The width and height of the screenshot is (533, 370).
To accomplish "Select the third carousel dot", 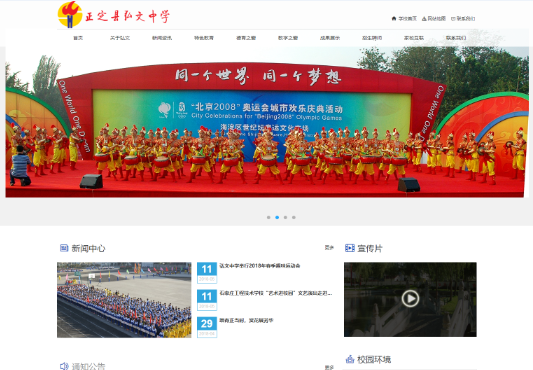I will 285,217.
